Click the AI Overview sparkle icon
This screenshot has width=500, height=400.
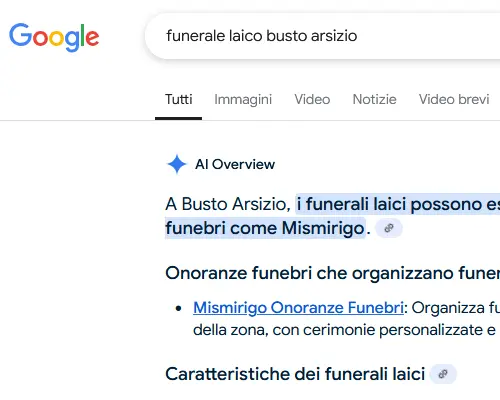tap(177, 164)
